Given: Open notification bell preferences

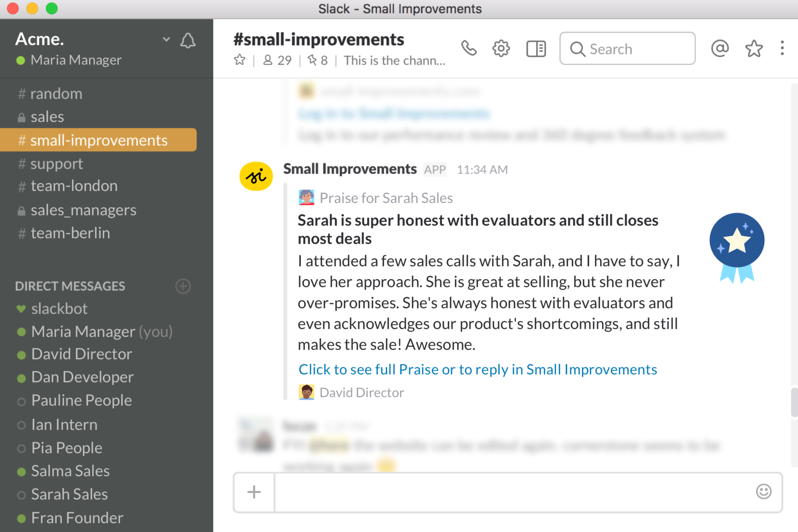Looking at the screenshot, I should tap(187, 40).
